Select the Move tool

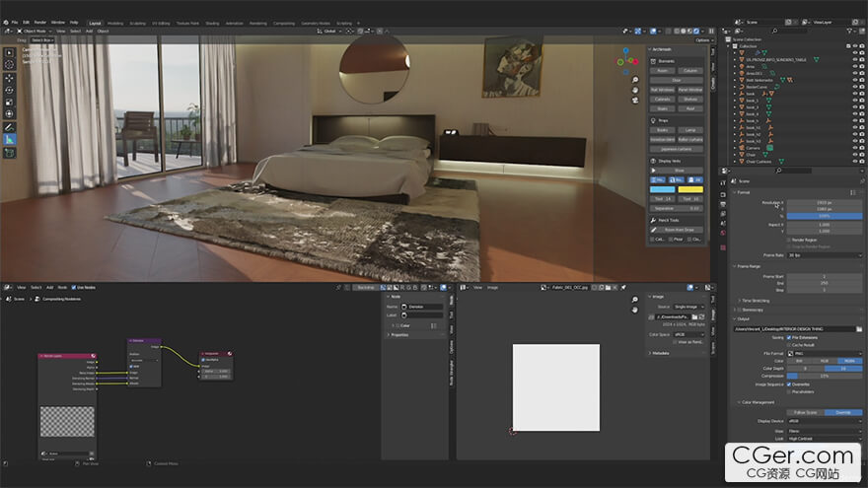pos(10,78)
